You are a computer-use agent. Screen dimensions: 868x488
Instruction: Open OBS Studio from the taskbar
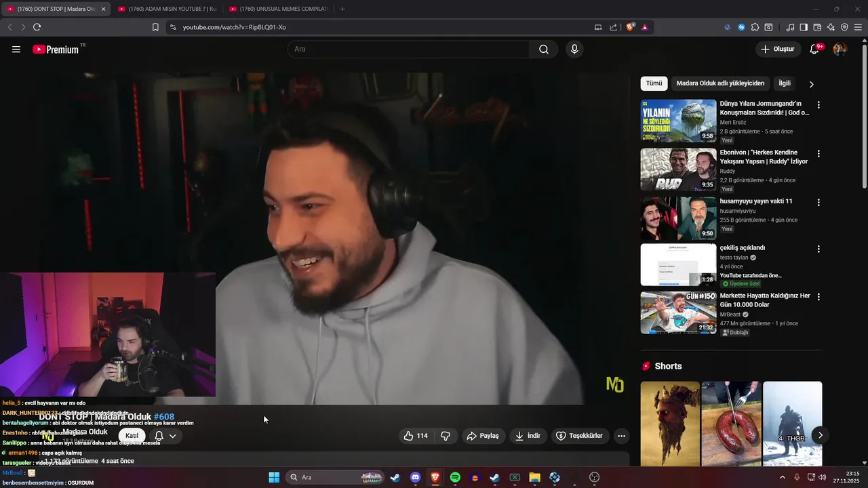(x=595, y=477)
